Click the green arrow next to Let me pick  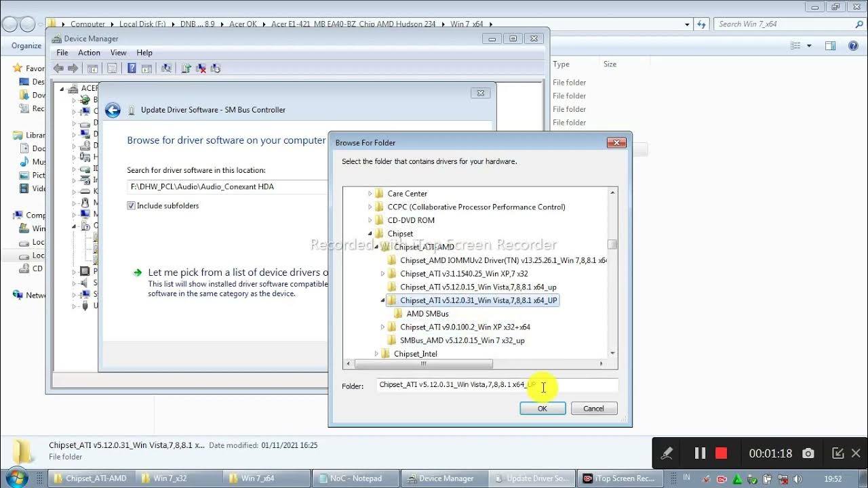coord(137,272)
